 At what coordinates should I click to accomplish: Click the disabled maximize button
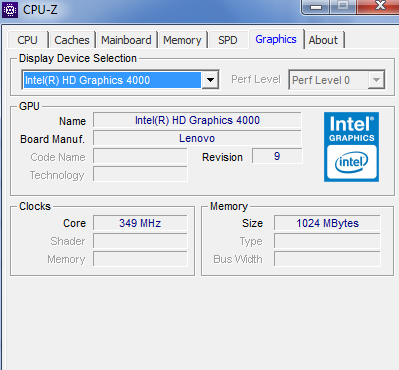pyautogui.click(x=343, y=6)
